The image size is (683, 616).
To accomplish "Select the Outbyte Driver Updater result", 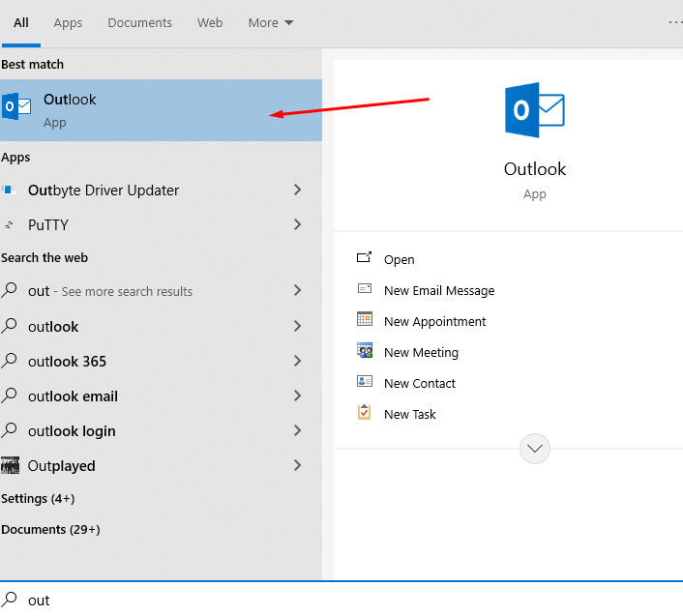I will coord(161,190).
